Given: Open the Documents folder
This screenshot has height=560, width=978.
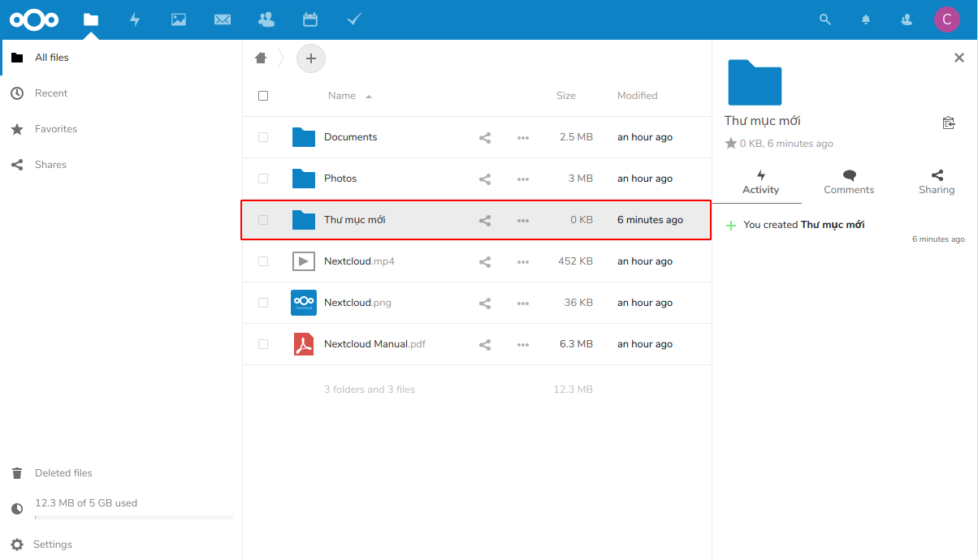Looking at the screenshot, I should [x=351, y=137].
